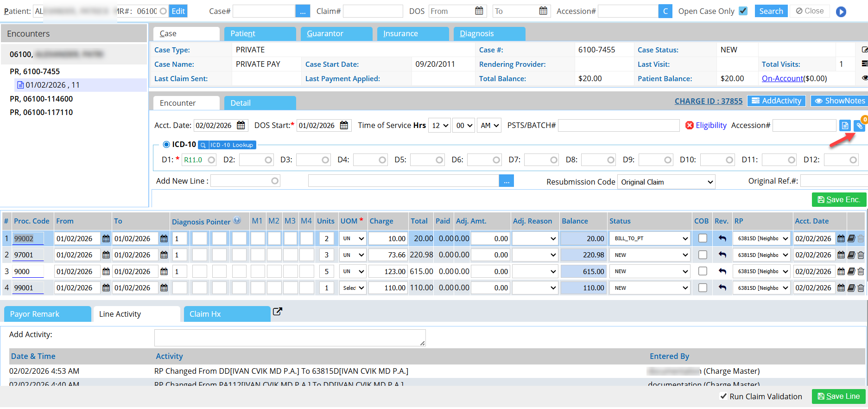Uncheck the Open Case Only checkbox
The height and width of the screenshot is (409, 868).
743,11
